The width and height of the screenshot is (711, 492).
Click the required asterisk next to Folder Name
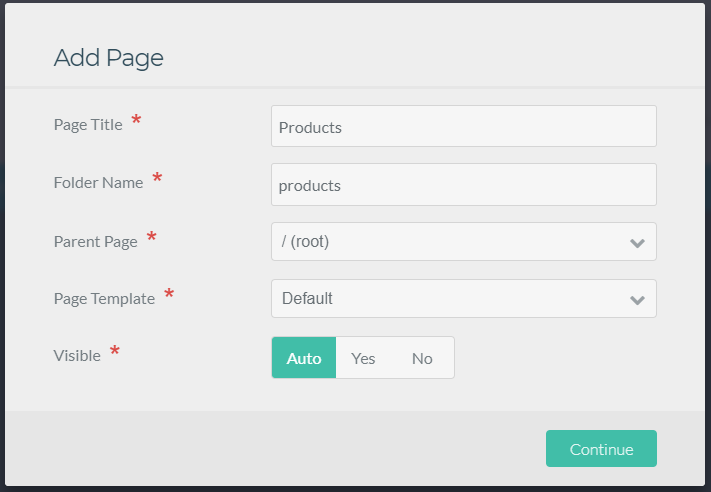coord(157,180)
